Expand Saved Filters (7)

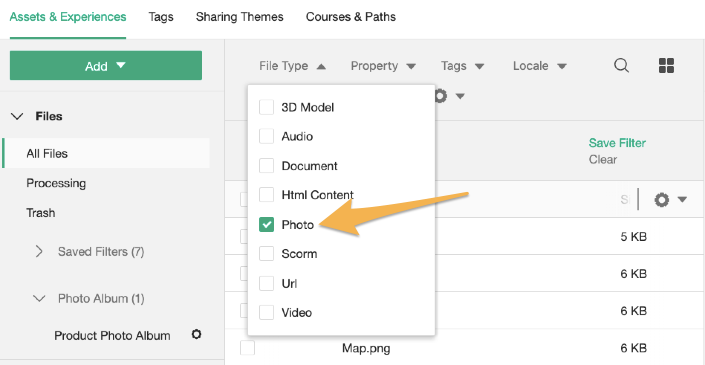tap(39, 251)
